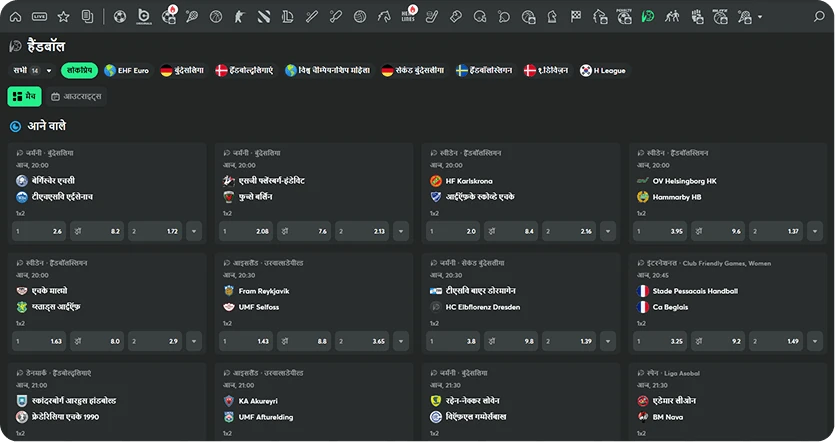Viewport: 835px width, 442px height.
Task: Open the Home icon in top bar
Action: pos(15,17)
